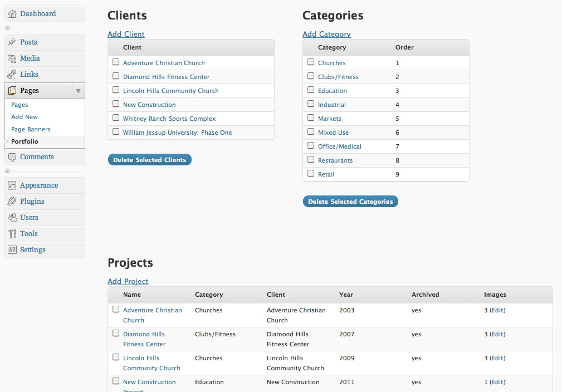The height and width of the screenshot is (392, 562).
Task: Open the Tools menu
Action: (x=28, y=234)
